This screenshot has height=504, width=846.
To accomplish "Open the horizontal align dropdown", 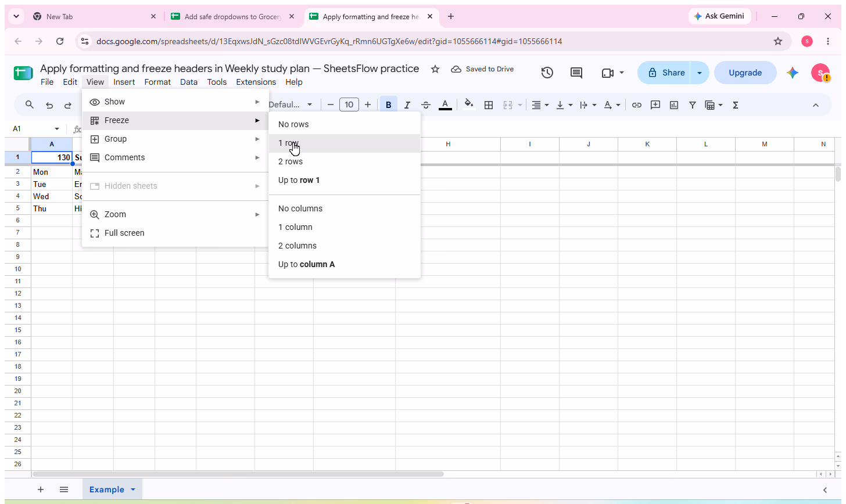I will tap(540, 105).
